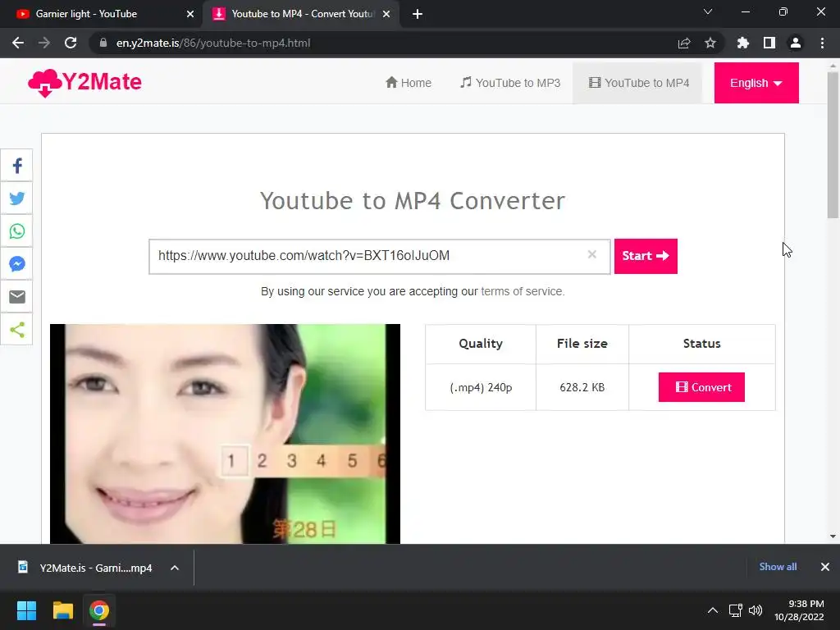Click the Status column header
This screenshot has height=630, width=840.
click(701, 344)
